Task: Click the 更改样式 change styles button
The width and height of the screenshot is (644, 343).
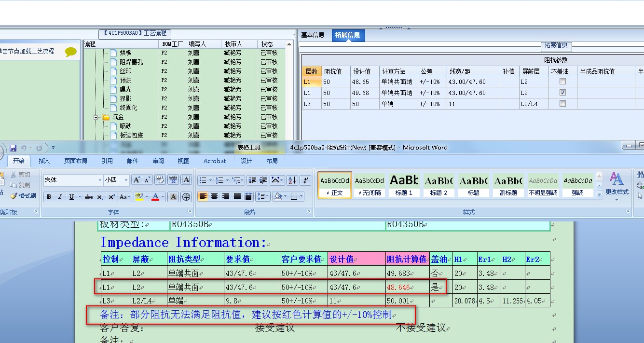Action: pyautogui.click(x=617, y=185)
